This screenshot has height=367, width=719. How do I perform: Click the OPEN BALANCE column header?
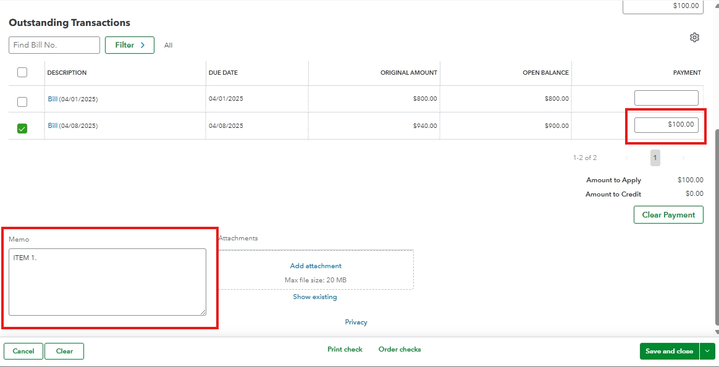coord(546,73)
